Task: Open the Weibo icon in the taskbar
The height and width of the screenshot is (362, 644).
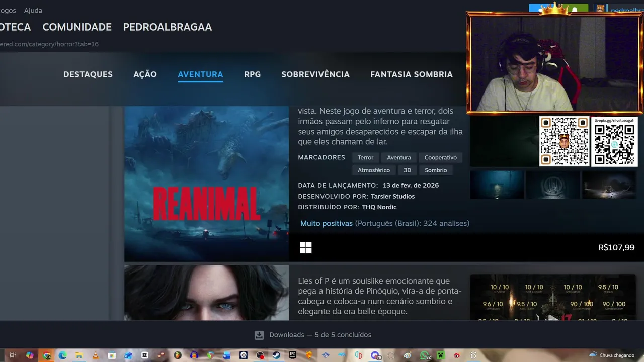Action: pyautogui.click(x=457, y=355)
